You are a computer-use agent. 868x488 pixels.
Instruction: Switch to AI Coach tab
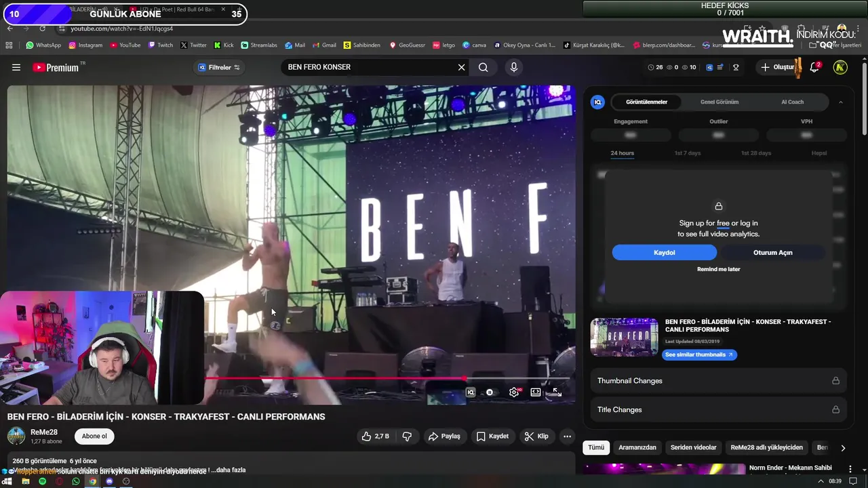792,102
